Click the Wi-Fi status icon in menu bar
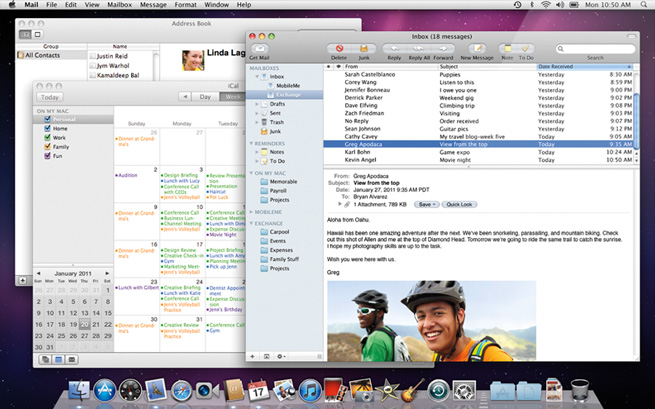This screenshot has width=655, height=409. click(x=546, y=5)
